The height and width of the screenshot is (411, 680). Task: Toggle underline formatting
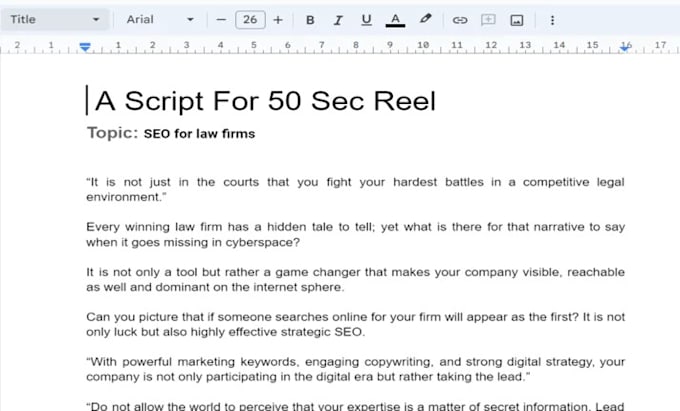tap(366, 19)
